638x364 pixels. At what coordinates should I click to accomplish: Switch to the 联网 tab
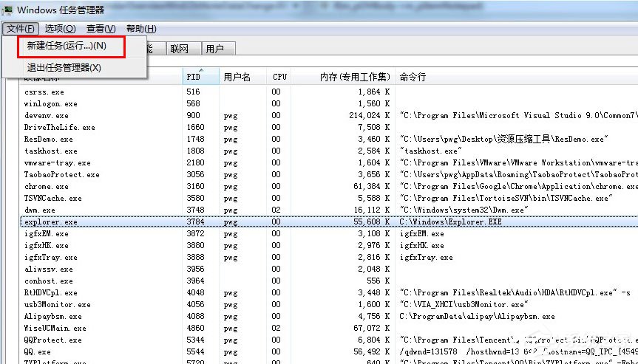[183, 49]
